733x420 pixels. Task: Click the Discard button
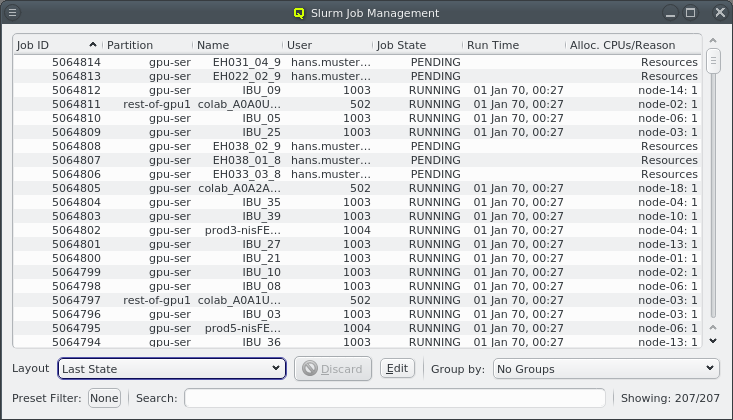(333, 369)
